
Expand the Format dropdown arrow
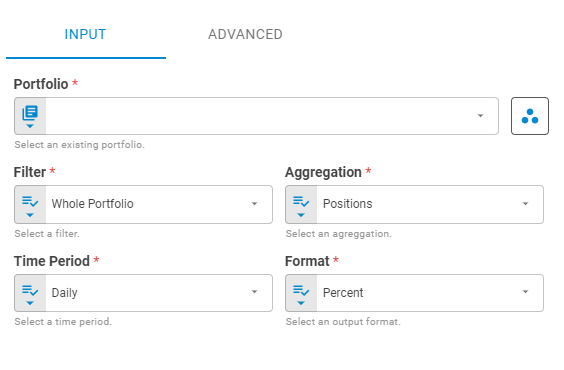point(526,292)
